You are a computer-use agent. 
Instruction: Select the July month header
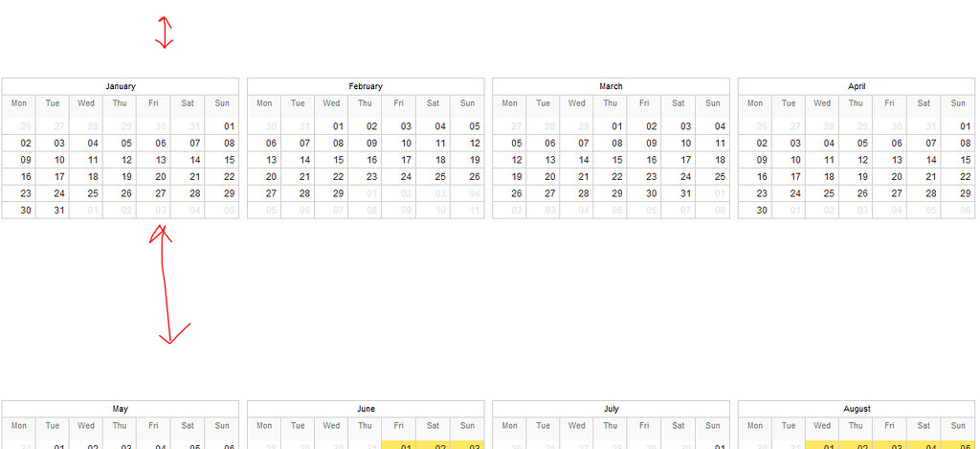(x=611, y=409)
